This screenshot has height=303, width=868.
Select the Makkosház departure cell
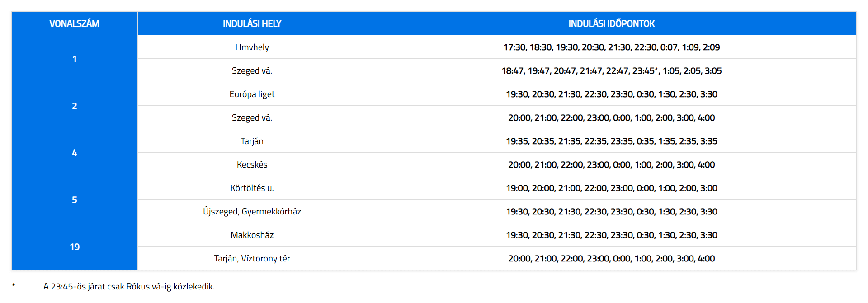click(252, 235)
